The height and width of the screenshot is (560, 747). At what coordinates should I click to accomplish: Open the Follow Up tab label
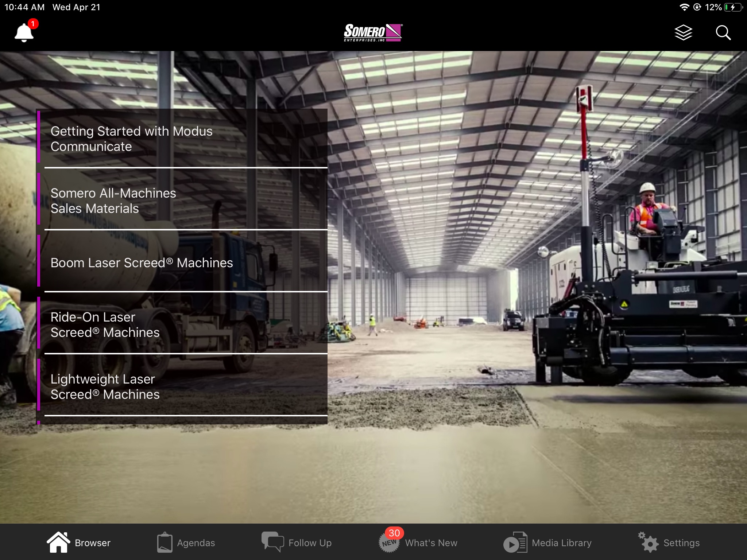pos(310,543)
